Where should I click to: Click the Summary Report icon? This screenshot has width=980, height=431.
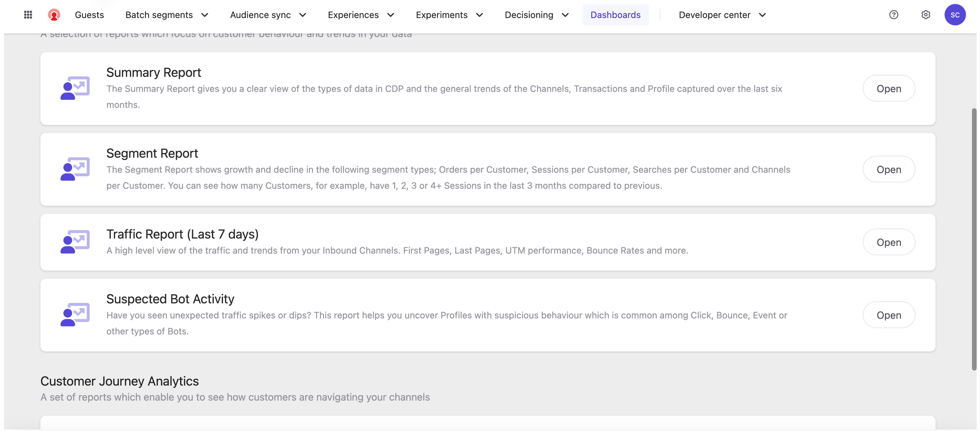(x=75, y=88)
